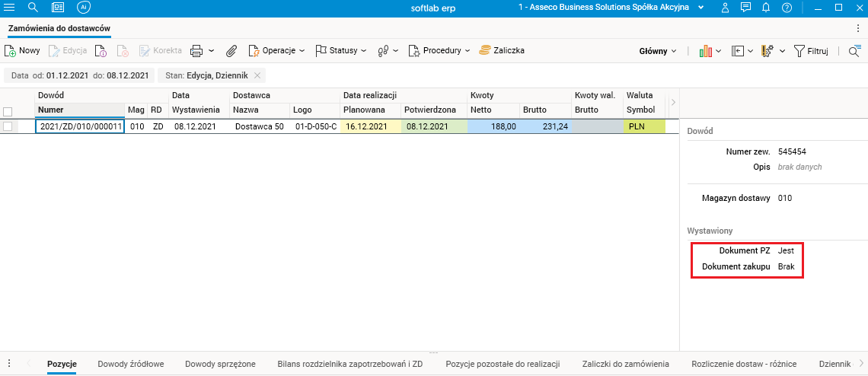
Task: Click the Wystawienia column header
Action: tap(199, 110)
